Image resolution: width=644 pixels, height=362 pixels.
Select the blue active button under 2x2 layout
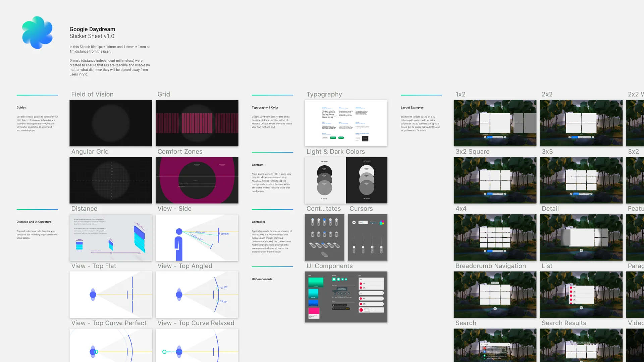point(575,137)
